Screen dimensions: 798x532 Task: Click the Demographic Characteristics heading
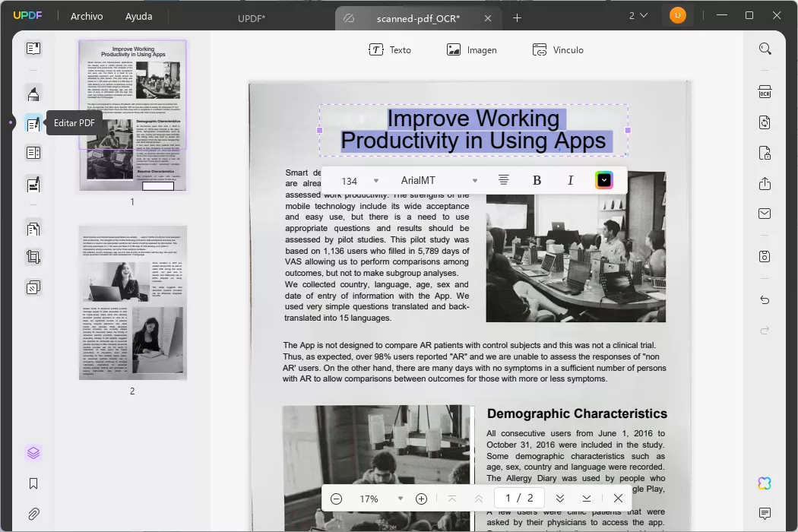coord(577,414)
